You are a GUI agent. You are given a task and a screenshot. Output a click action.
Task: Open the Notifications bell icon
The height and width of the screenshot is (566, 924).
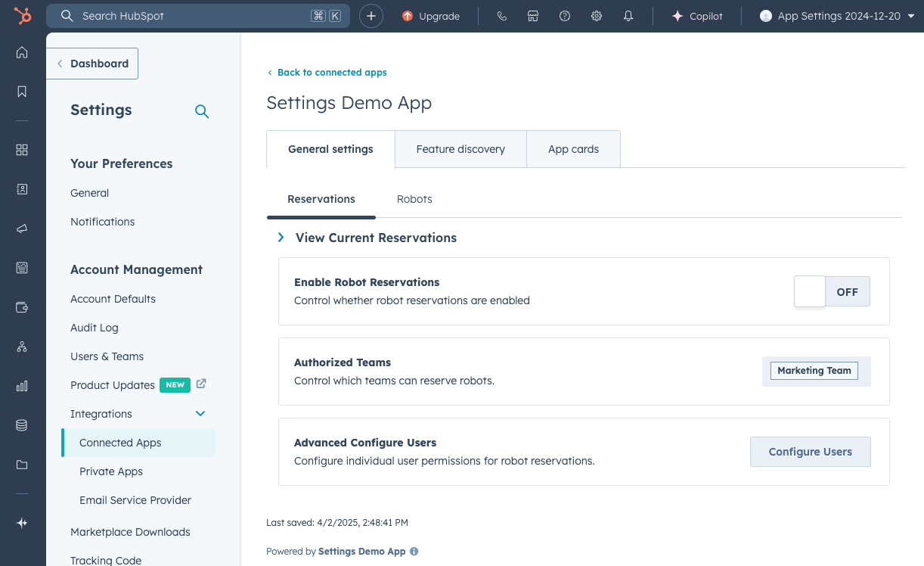coord(628,16)
